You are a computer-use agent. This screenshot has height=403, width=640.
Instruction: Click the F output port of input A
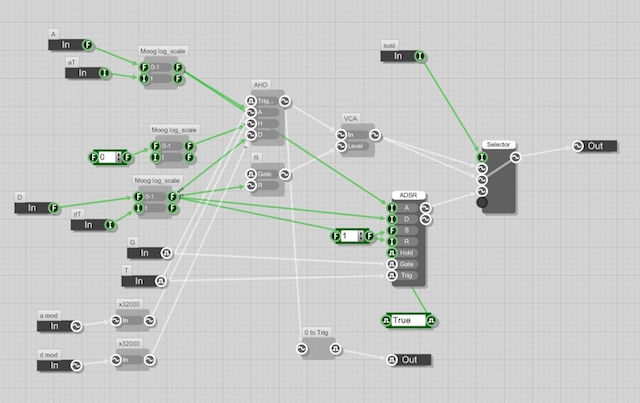88,44
